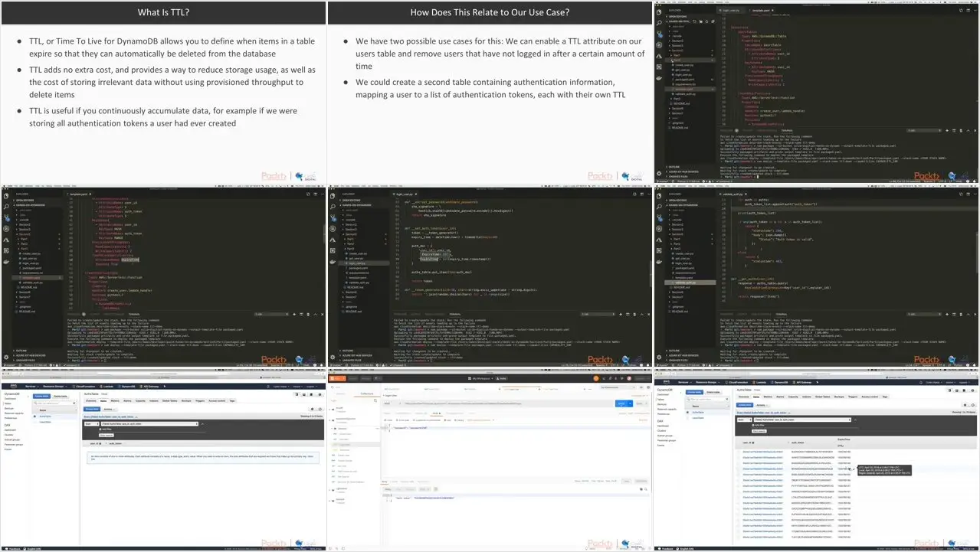Open Explorer icon in top-right VS Code frame
980x552 pixels.
point(659,12)
